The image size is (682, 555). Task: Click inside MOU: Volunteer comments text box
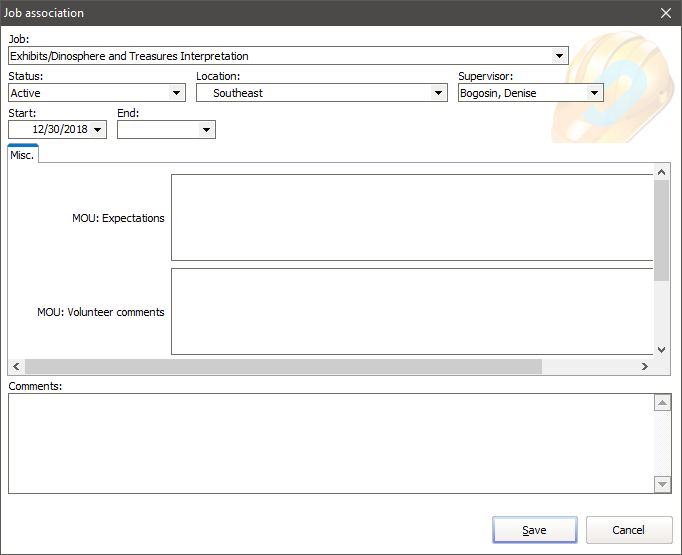410,311
